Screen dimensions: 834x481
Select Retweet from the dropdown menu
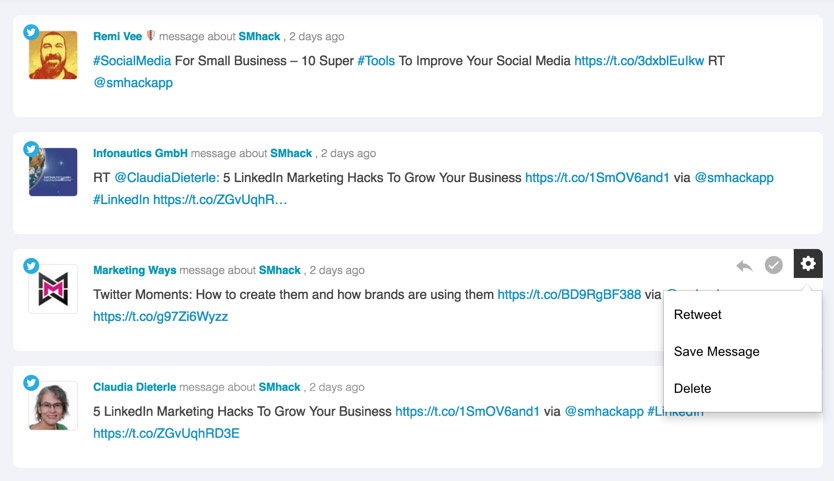697,314
